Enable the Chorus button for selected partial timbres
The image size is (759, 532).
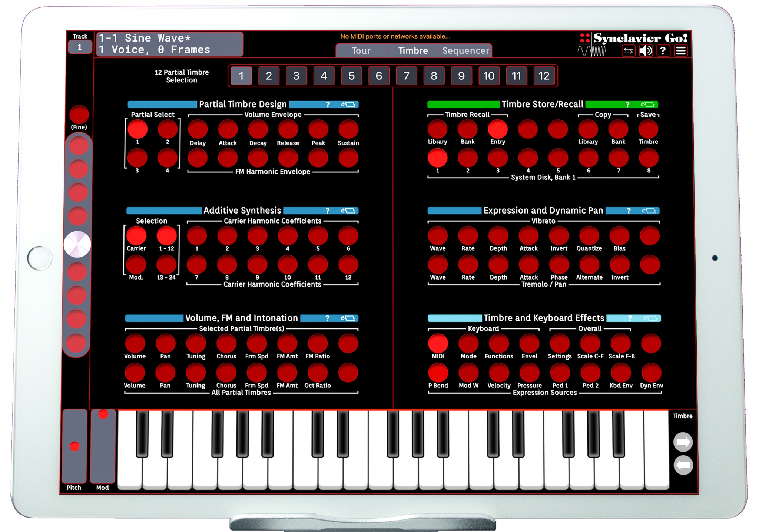coord(226,343)
